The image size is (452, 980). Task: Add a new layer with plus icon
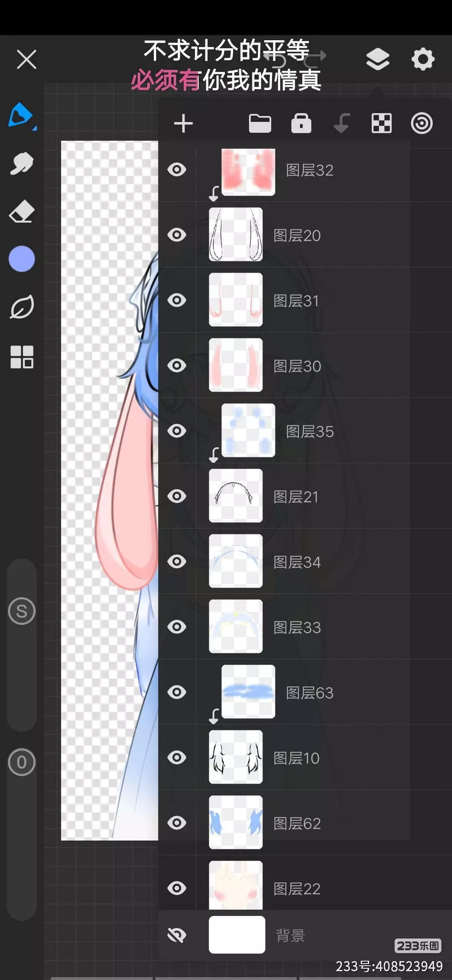[x=183, y=124]
